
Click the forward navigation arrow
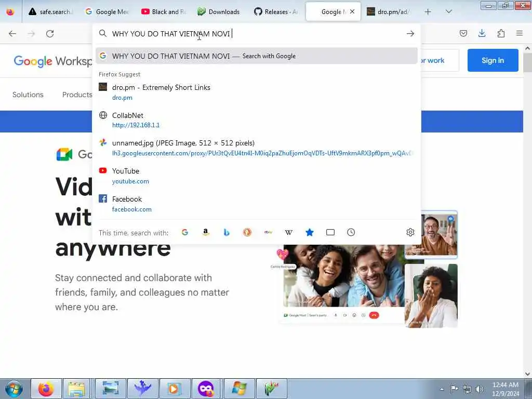31,34
